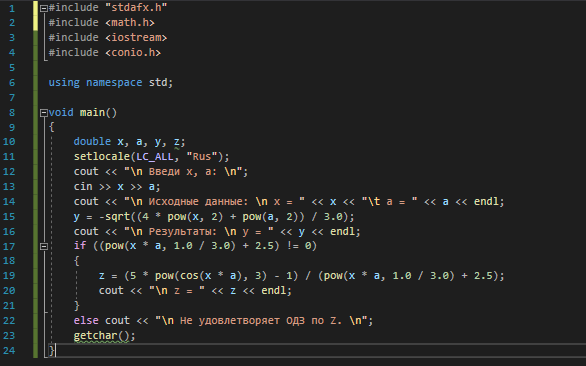Click on "stdafx.h" include string

click(x=136, y=7)
